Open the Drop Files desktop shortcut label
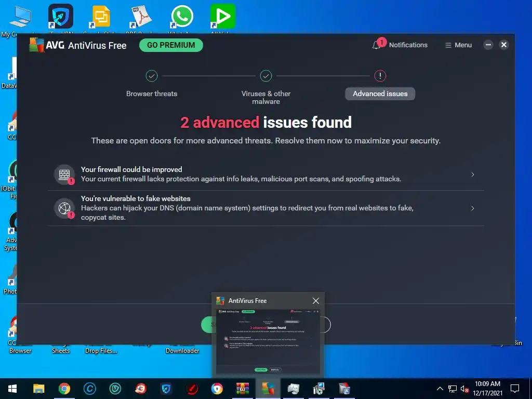Viewport: 532px width, 399px height. point(101,351)
